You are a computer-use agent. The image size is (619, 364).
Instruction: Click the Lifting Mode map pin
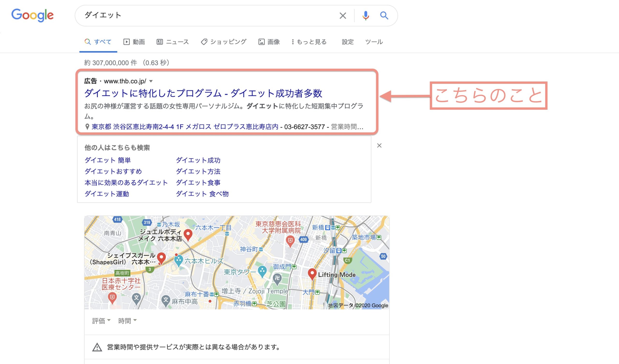coord(312,274)
